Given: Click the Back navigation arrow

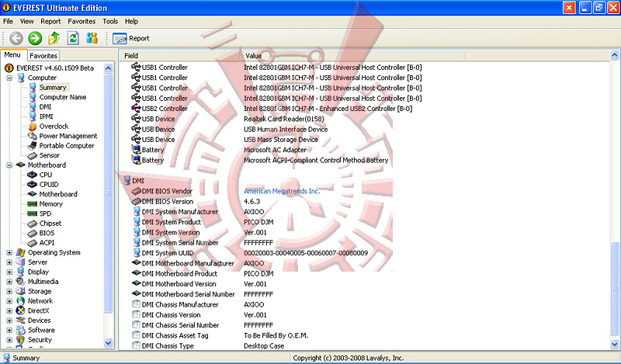Looking at the screenshot, I should 16,39.
